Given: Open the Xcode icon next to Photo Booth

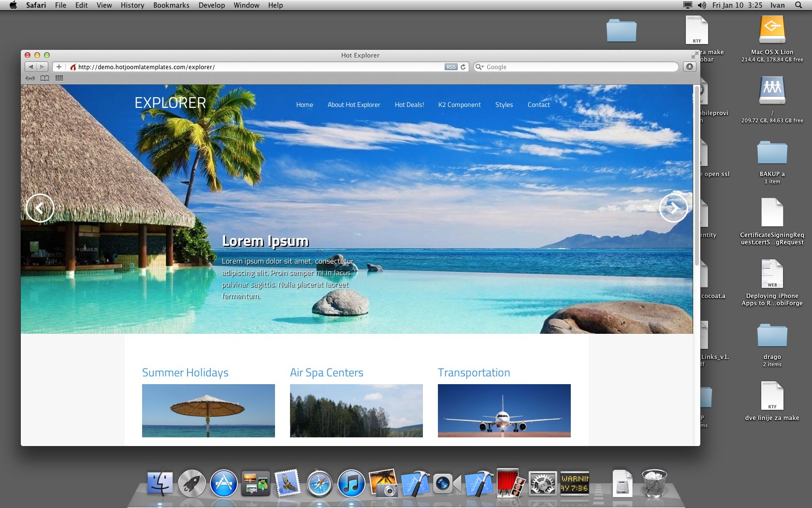Looking at the screenshot, I should pos(479,483).
